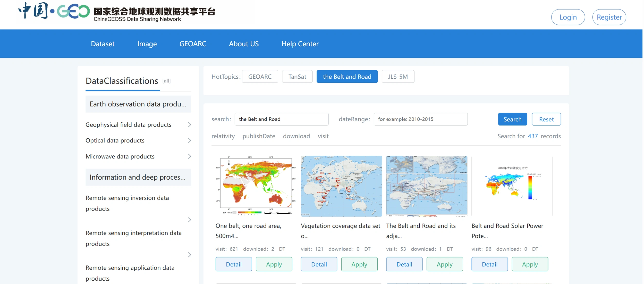
Task: Sort results by download count
Action: (296, 136)
